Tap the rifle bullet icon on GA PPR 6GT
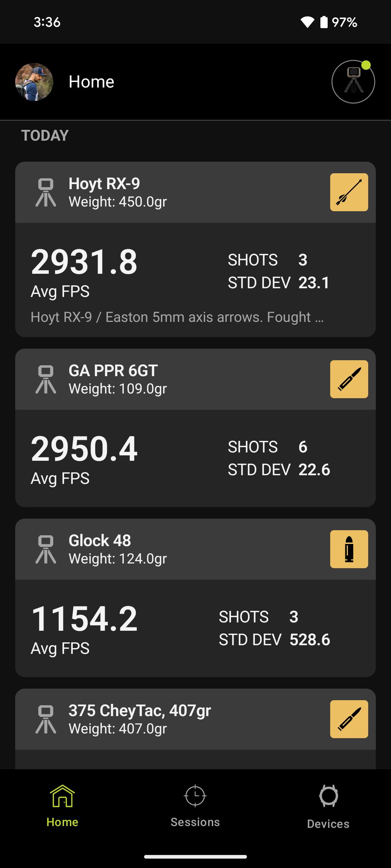The width and height of the screenshot is (391, 868). (x=349, y=379)
